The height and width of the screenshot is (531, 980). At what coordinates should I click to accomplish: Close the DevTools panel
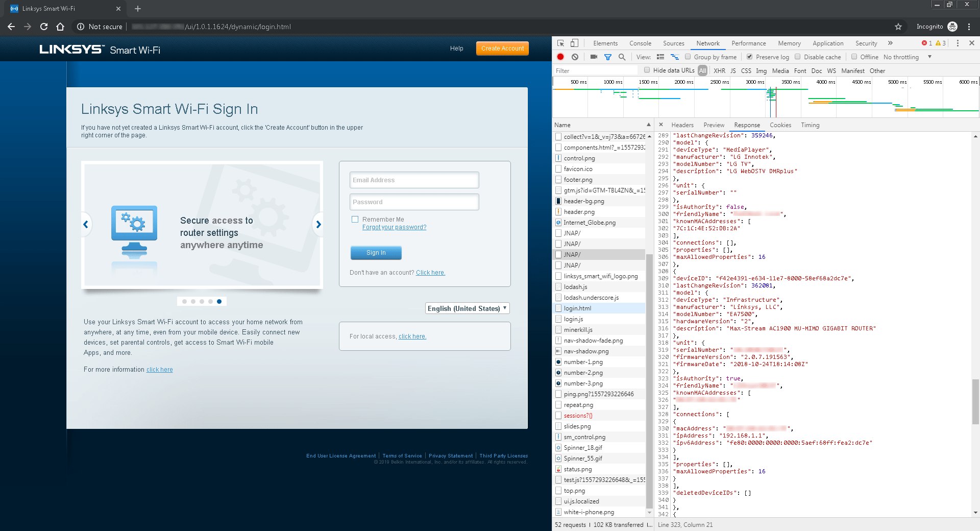[972, 43]
